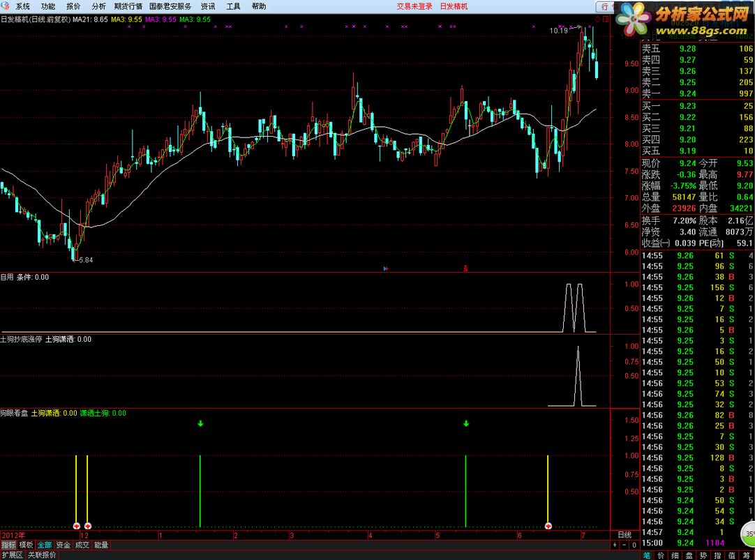The width and height of the screenshot is (755, 560).
Task: Click the 卖一 9.24 order row
Action: pyautogui.click(x=697, y=93)
